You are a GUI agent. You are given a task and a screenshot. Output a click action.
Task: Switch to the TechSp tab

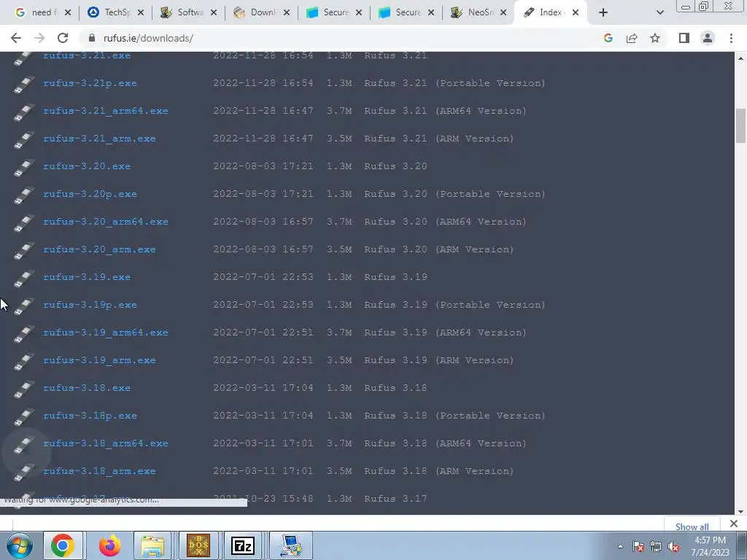click(x=116, y=12)
